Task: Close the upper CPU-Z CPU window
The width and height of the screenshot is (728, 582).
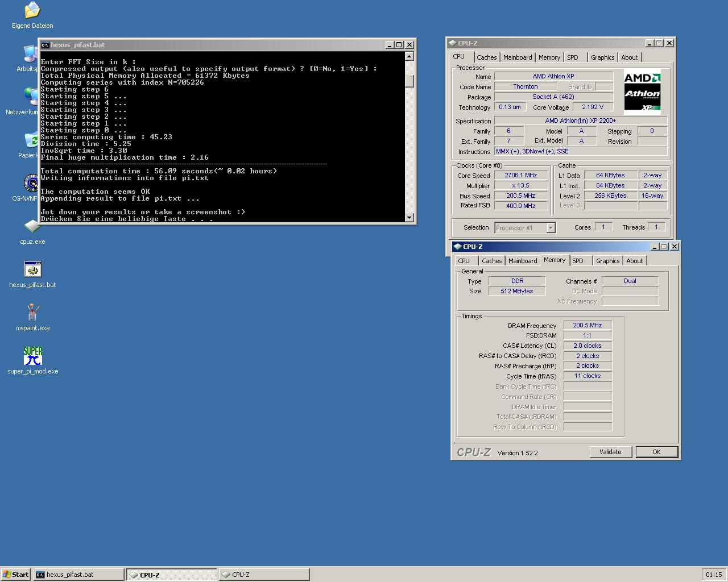Action: pos(669,43)
